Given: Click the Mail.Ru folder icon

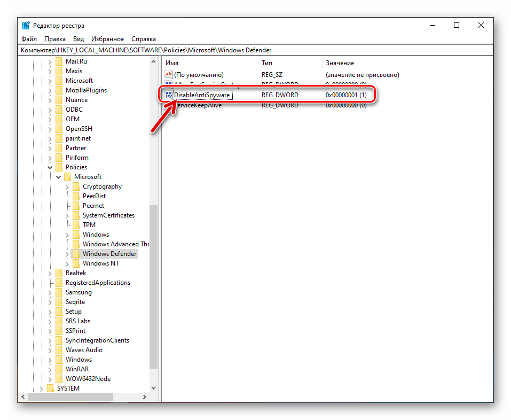Looking at the screenshot, I should tap(59, 61).
